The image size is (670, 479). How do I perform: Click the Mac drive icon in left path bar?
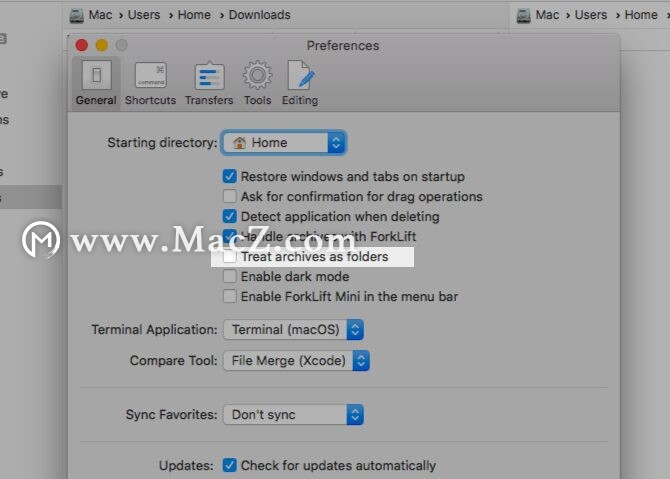(76, 15)
